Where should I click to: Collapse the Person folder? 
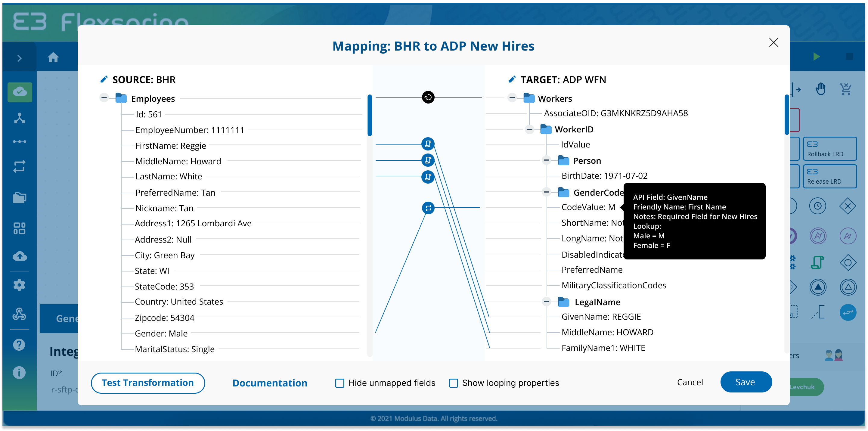coord(547,160)
